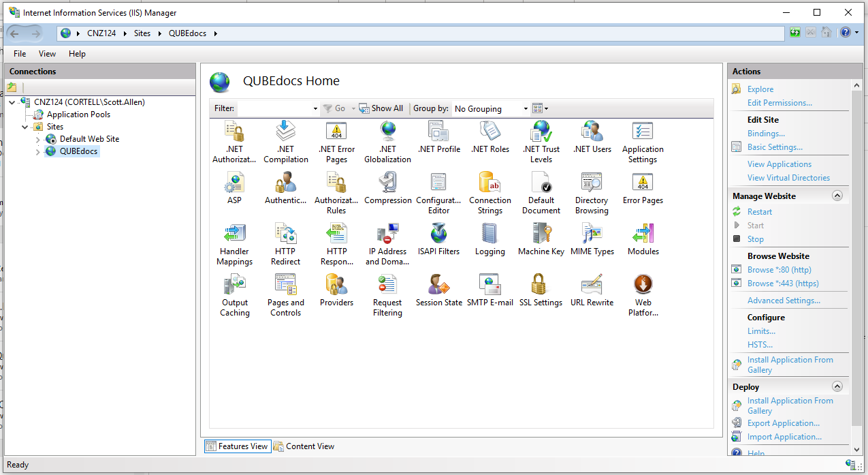Screen dimensions: 868x475
Task: Open the .NET Users feature
Action: coord(592,137)
